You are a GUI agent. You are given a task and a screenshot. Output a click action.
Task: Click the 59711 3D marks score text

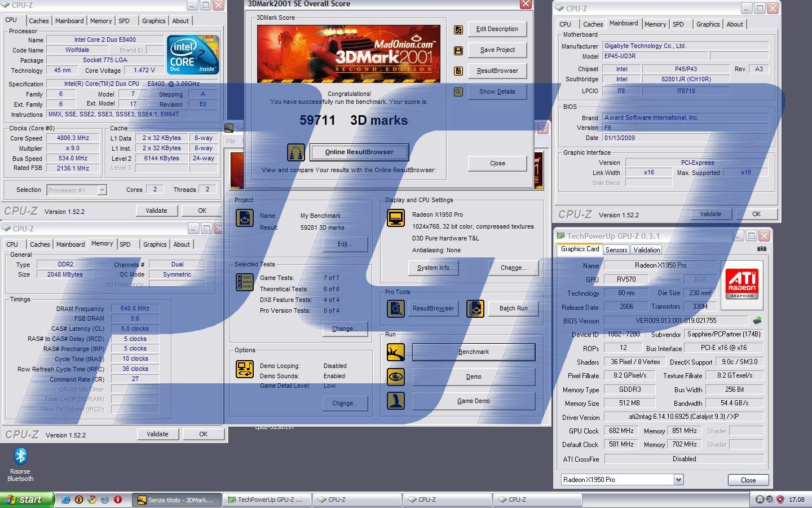click(x=354, y=120)
